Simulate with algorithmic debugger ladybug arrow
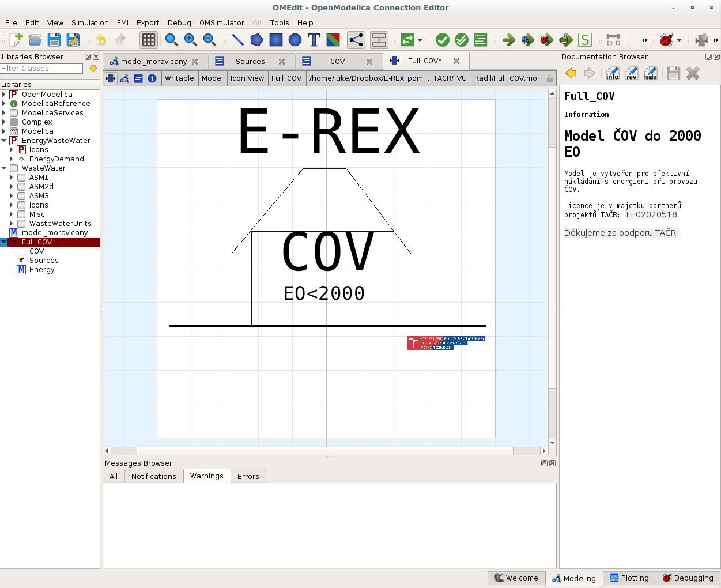The image size is (721, 588). tap(547, 40)
